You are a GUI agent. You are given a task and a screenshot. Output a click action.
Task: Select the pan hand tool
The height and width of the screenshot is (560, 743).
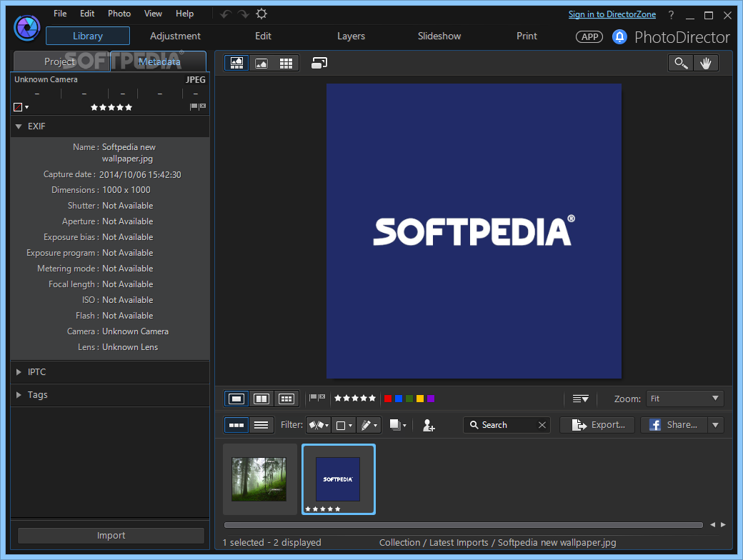pyautogui.click(x=706, y=63)
